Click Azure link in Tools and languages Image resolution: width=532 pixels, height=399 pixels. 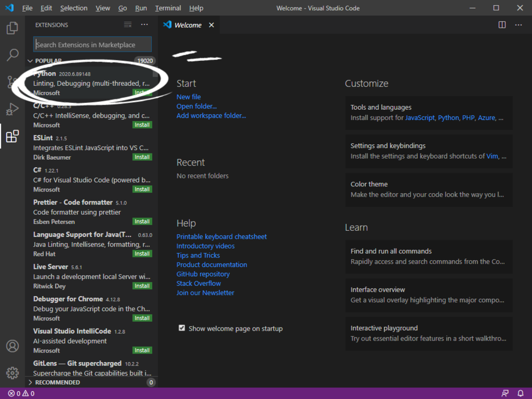[487, 118]
